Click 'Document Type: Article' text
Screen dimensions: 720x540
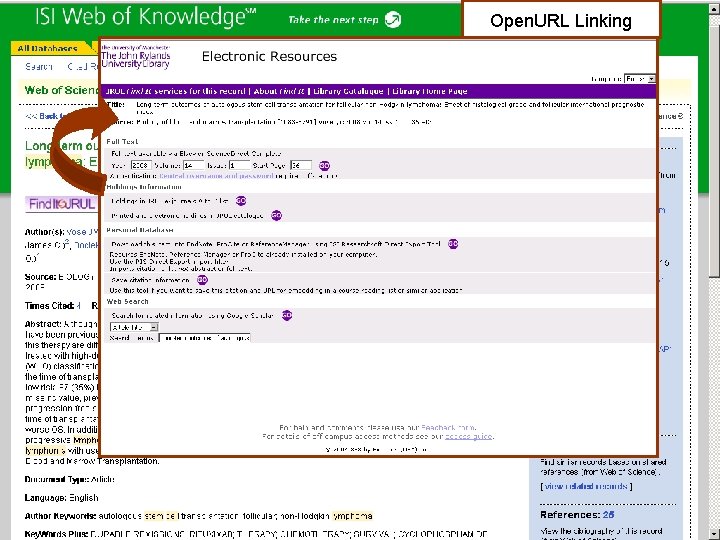point(70,479)
